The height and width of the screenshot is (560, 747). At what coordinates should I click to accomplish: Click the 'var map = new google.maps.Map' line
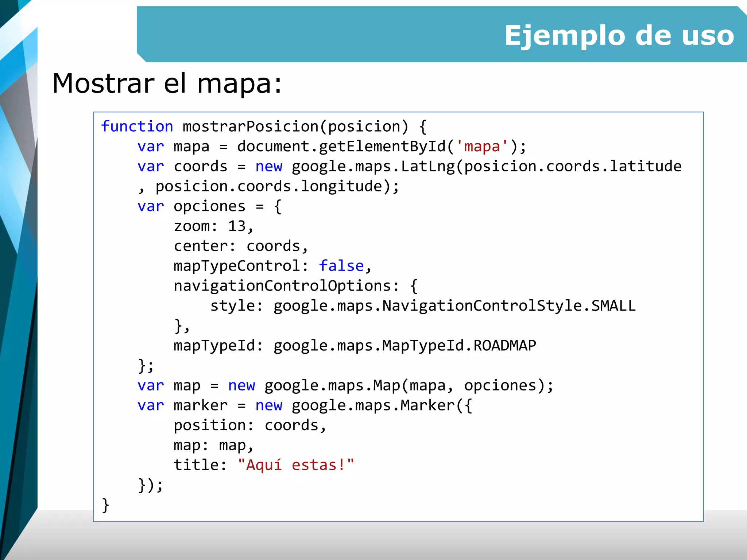(346, 386)
